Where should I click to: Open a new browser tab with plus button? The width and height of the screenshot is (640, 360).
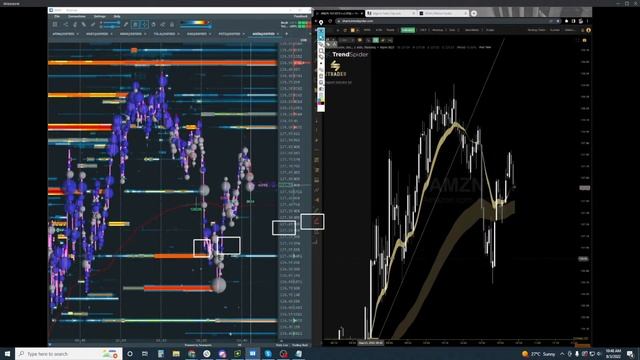473,13
